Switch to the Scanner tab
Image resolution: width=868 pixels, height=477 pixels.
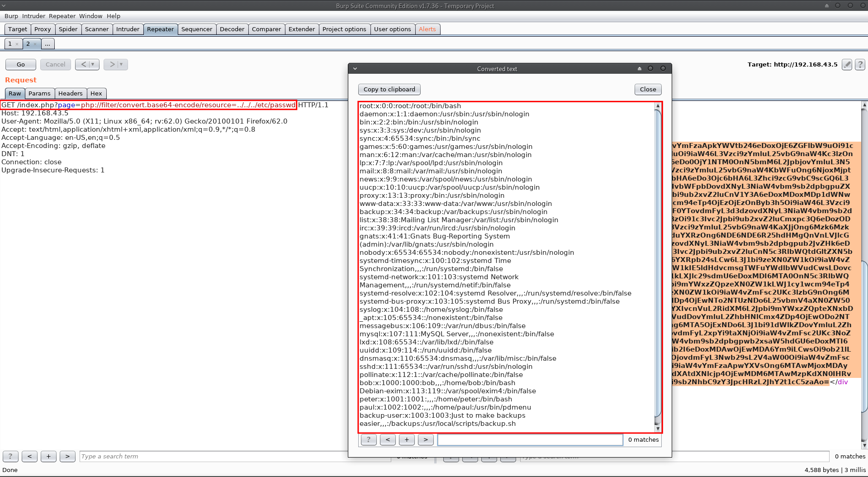pos(97,29)
